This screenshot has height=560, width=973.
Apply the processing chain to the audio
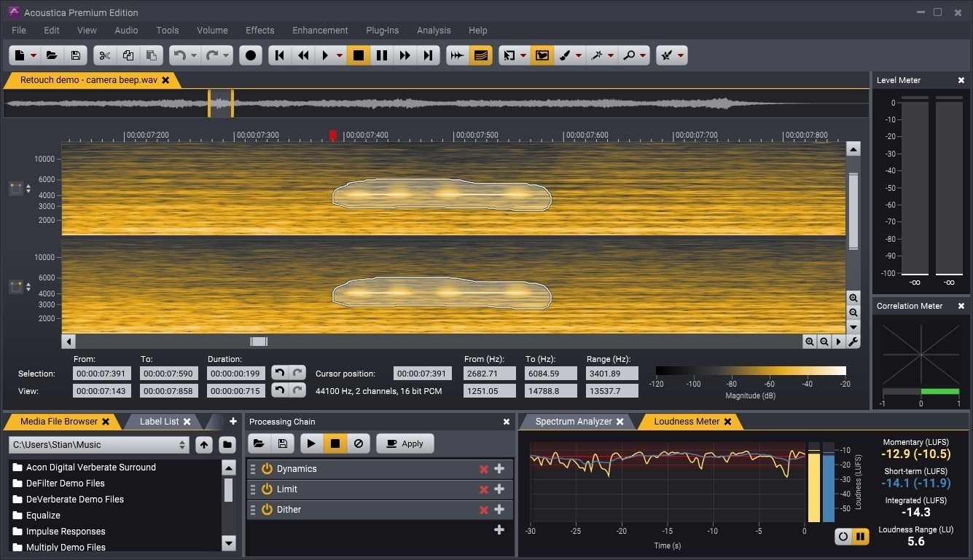coord(405,443)
